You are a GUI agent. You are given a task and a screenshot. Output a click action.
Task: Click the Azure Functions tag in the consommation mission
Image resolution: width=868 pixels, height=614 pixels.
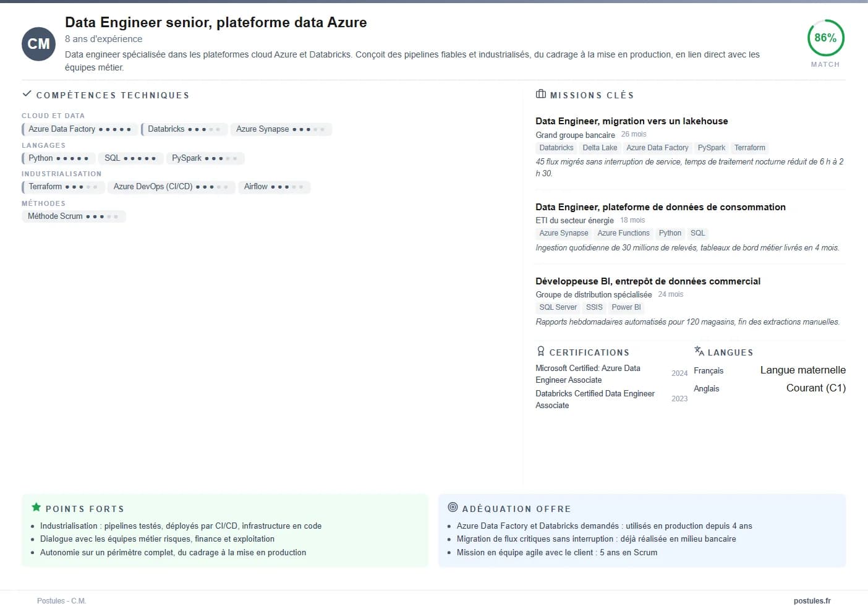point(623,233)
